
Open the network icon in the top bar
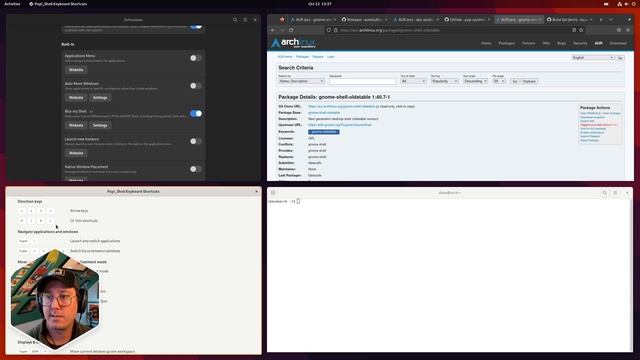[620, 4]
